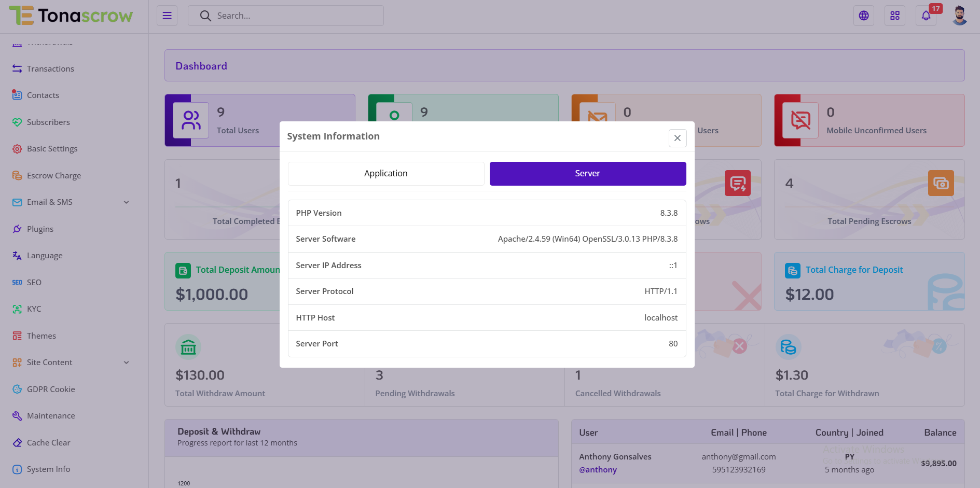Close the System Information dialog
Image resolution: width=980 pixels, height=488 pixels.
[678, 138]
